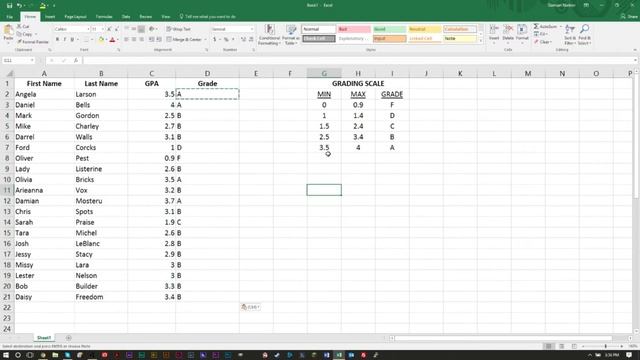640x360 pixels.
Task: Align text left
Action: tap(126, 40)
